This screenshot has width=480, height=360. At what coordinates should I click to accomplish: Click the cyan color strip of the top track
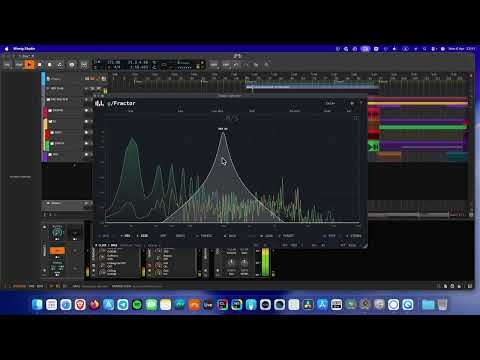coord(43,79)
